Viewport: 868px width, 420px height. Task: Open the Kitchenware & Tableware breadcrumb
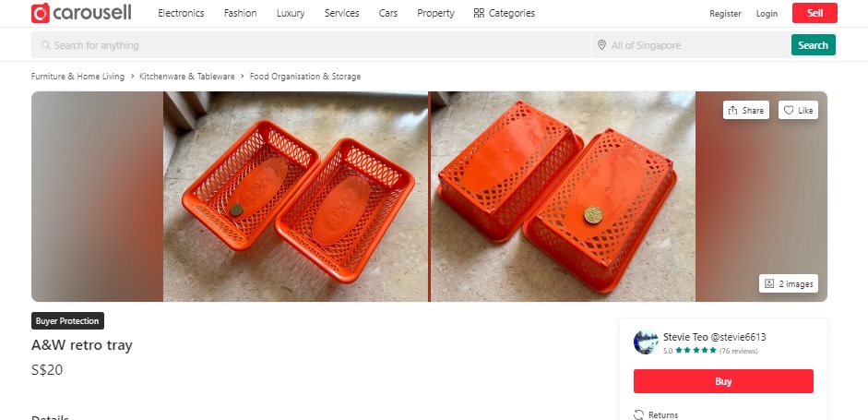pyautogui.click(x=187, y=77)
